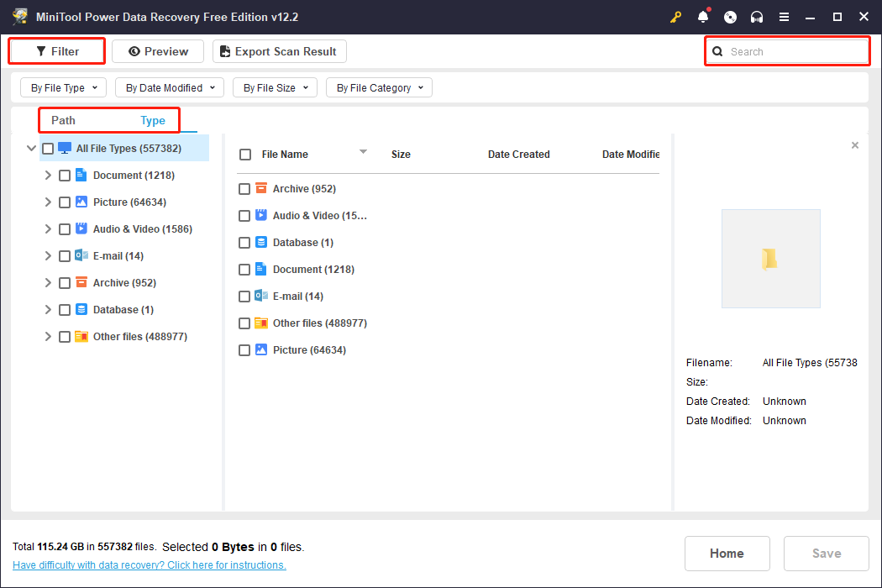Click the Home button

[x=727, y=554]
